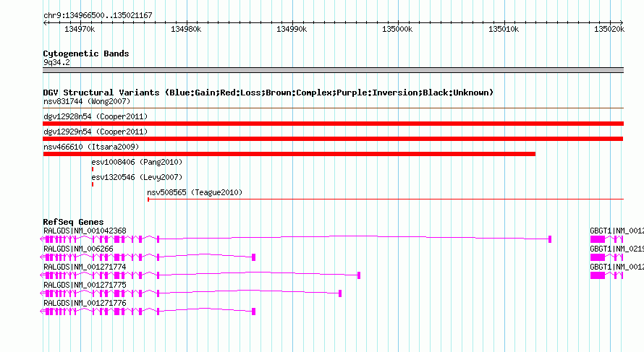644x352 pixels.
Task: Click the RALGDS|NM_001271775 transcript label
Action: pyautogui.click(x=85, y=285)
